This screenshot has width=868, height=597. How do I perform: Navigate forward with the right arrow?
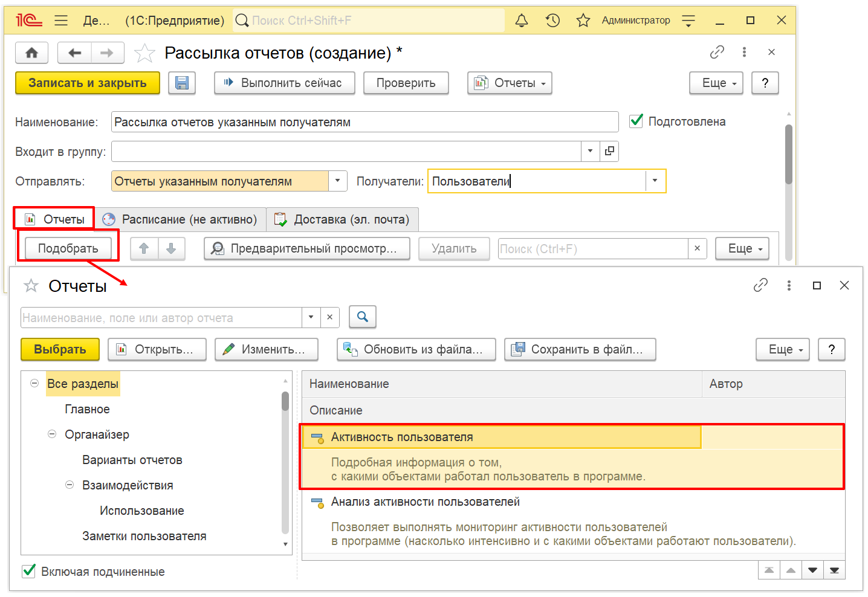pyautogui.click(x=107, y=53)
